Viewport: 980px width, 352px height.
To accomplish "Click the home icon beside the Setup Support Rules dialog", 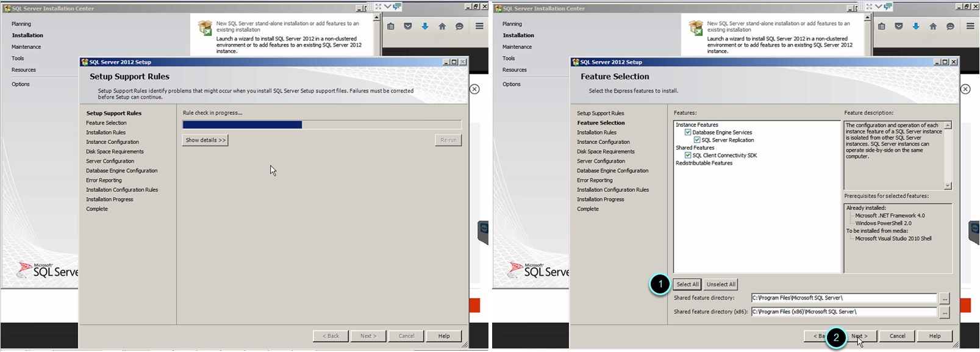I will click(442, 26).
